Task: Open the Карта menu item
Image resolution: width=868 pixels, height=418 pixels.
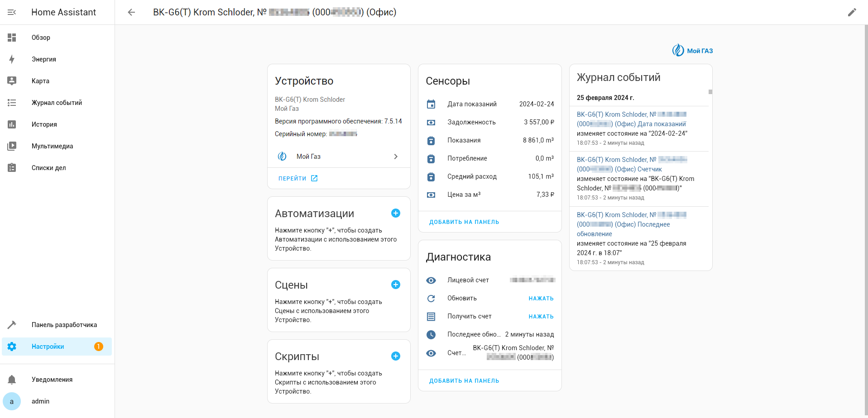Action: pyautogui.click(x=57, y=81)
